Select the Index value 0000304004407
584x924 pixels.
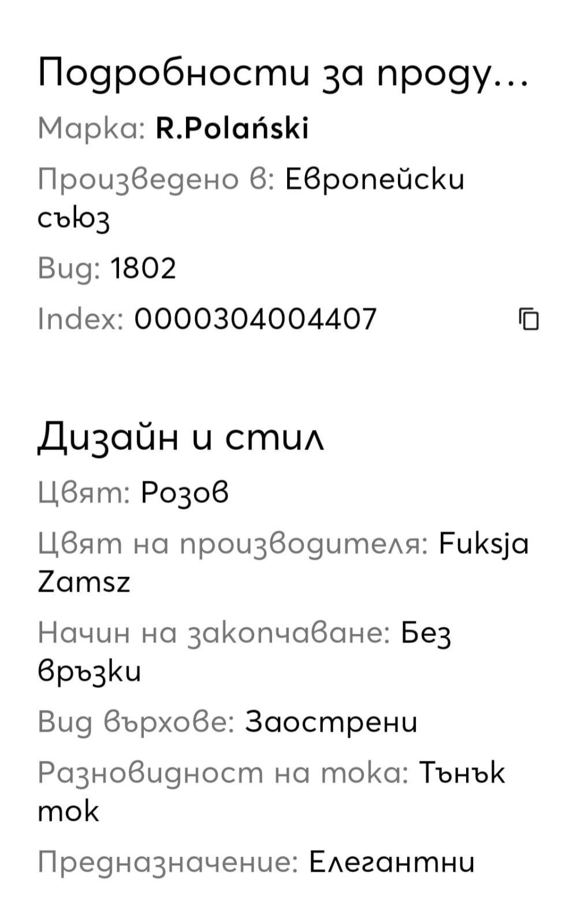pyautogui.click(x=255, y=319)
